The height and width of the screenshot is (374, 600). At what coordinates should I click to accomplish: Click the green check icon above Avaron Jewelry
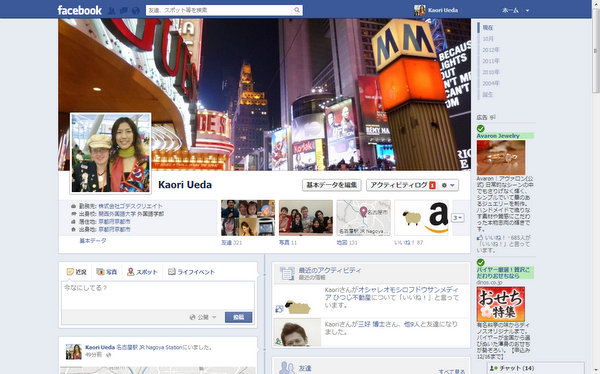(481, 128)
